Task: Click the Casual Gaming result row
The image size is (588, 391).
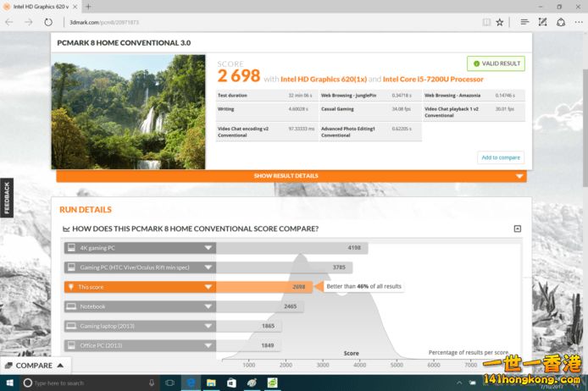Action: [370, 112]
